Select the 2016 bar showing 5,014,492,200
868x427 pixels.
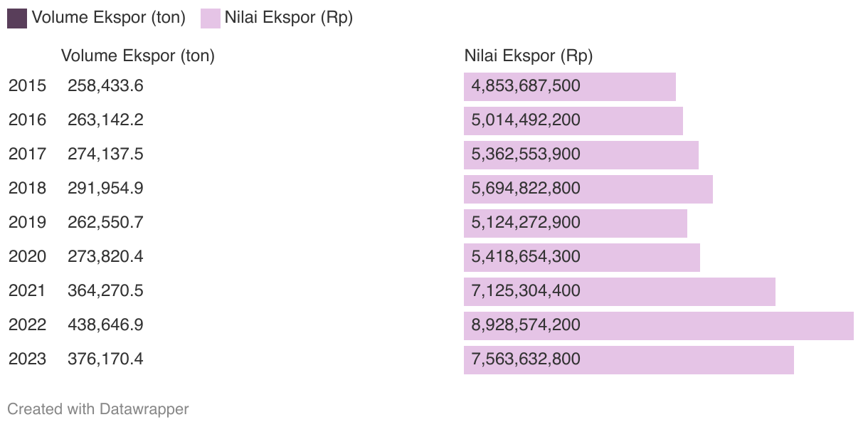(x=573, y=121)
